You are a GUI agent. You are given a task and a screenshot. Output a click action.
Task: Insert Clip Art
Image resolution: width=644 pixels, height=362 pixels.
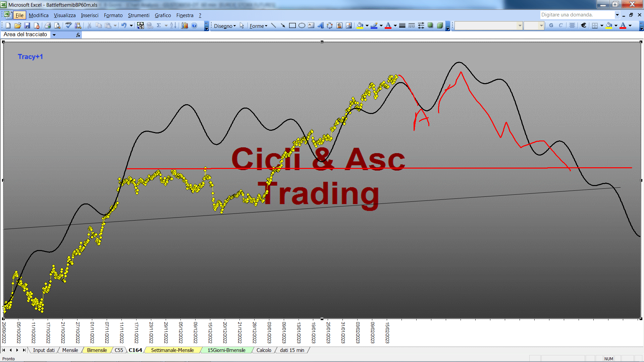click(339, 25)
